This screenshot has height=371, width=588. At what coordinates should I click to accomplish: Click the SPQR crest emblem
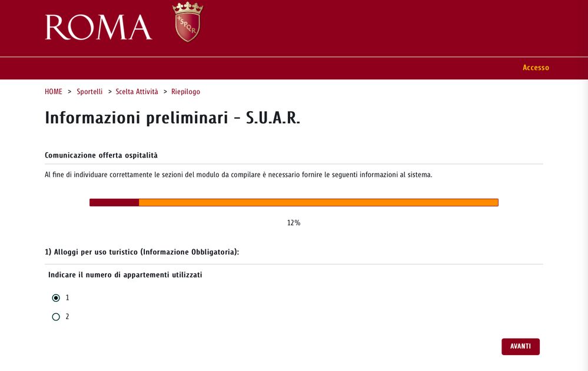(x=188, y=22)
